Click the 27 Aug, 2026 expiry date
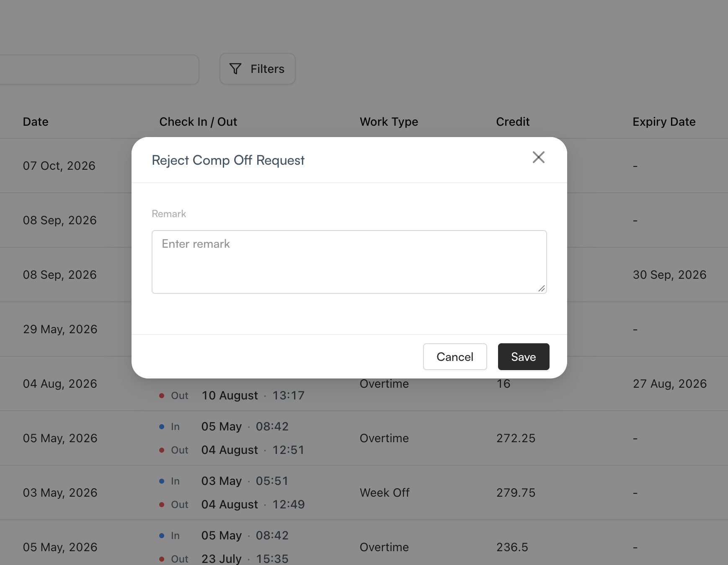Image resolution: width=728 pixels, height=565 pixels. 670,384
